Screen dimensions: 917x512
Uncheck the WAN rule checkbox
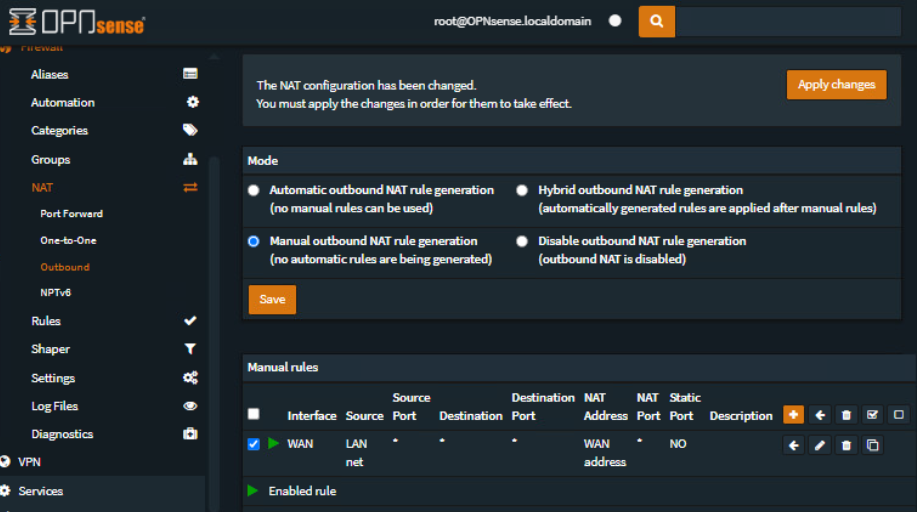253,444
